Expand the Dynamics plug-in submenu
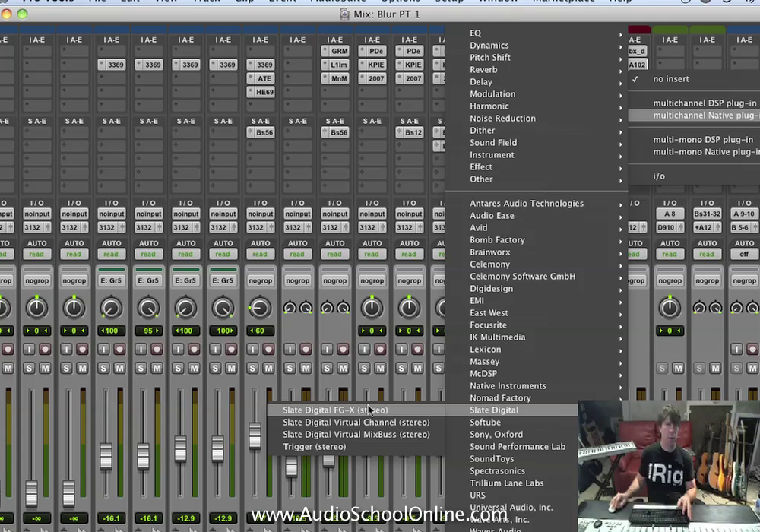The width and height of the screenshot is (760, 532). (x=537, y=45)
